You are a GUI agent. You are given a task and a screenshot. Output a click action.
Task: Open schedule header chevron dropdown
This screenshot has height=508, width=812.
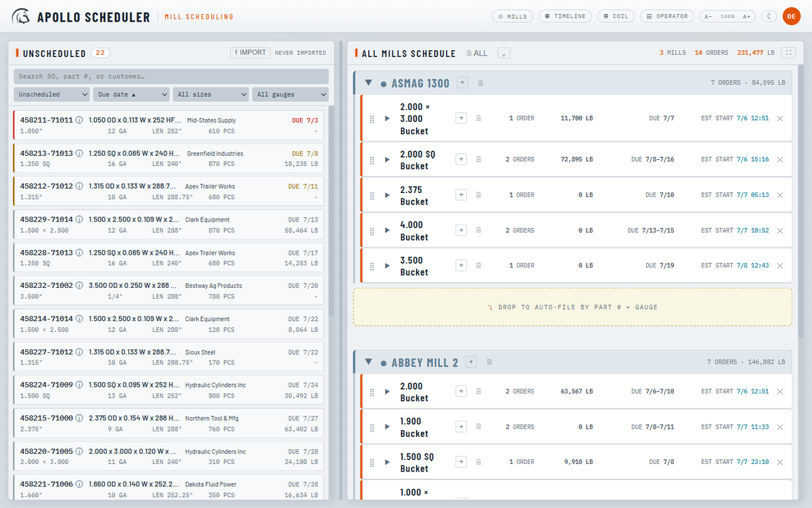coord(503,53)
